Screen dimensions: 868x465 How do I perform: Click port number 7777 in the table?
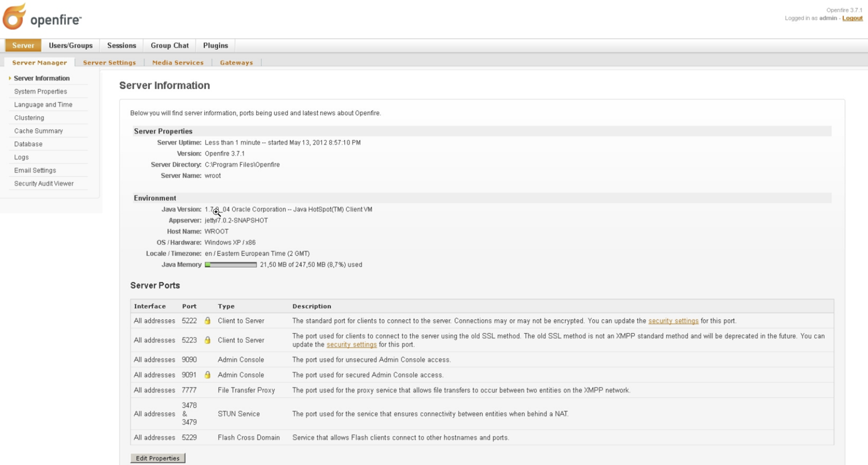tap(189, 390)
